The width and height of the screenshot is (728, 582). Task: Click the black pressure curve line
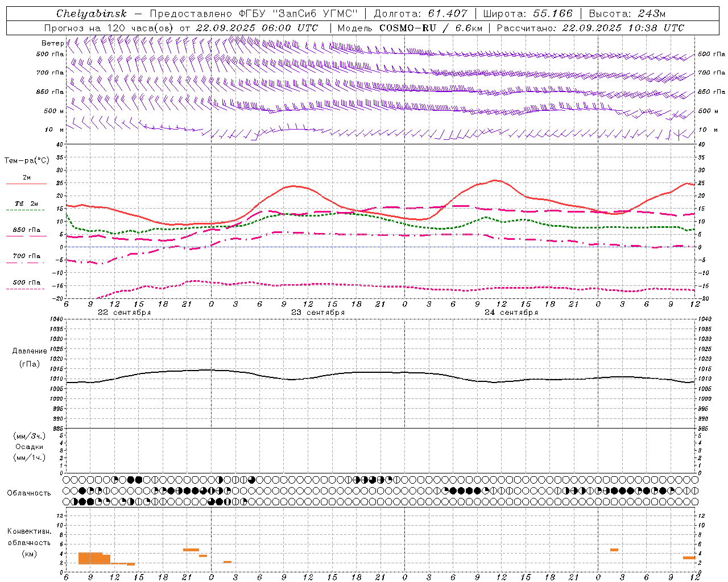(x=380, y=373)
